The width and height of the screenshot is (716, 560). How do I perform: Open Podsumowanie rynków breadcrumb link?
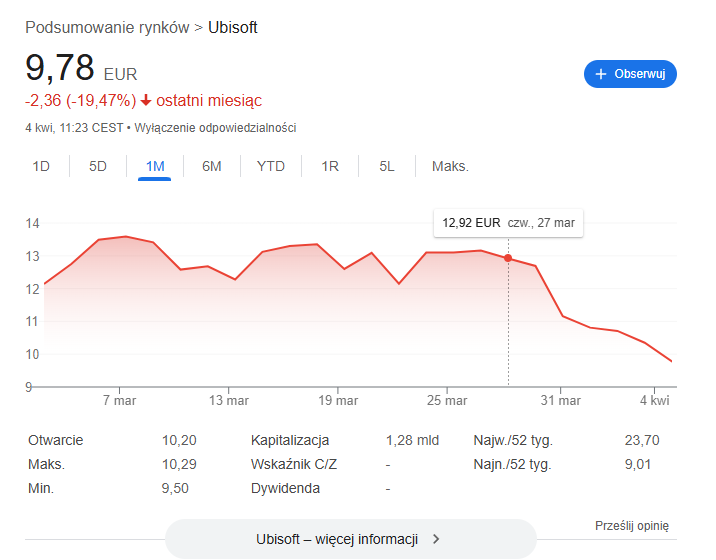pos(107,28)
